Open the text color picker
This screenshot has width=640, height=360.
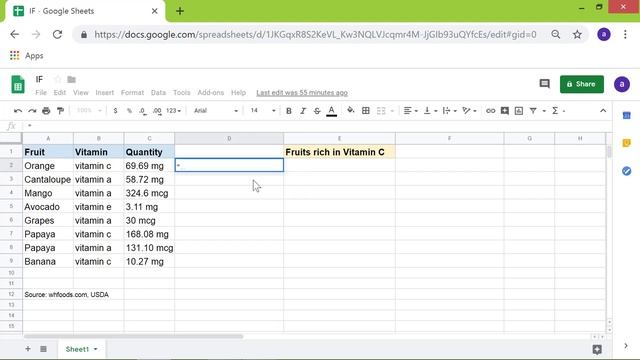[x=331, y=111]
